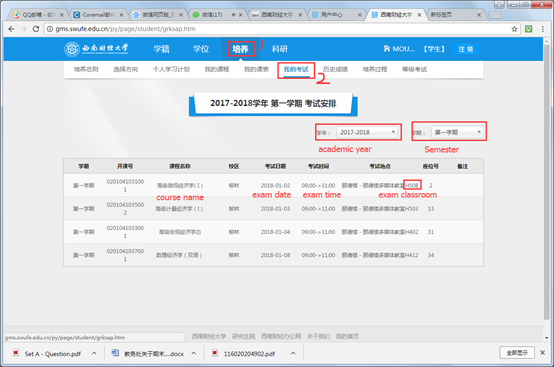This screenshot has height=367, width=554.
Task: Close the downloads bar with X
Action: (x=542, y=353)
